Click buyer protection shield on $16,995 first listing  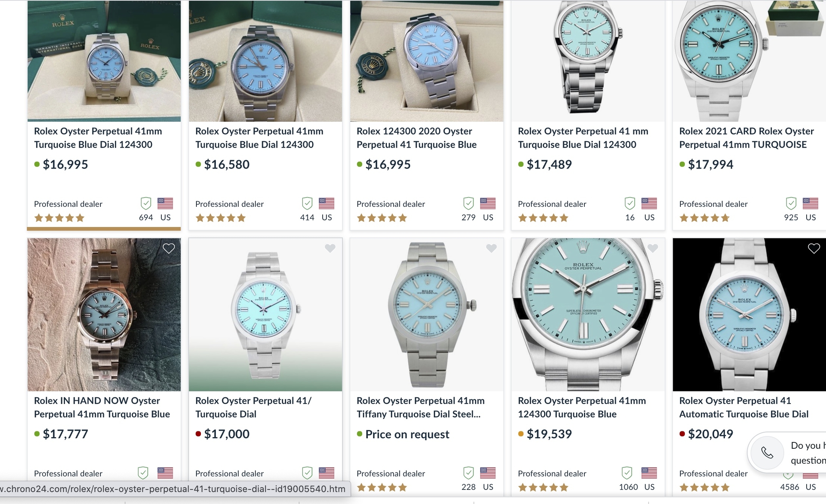(146, 204)
